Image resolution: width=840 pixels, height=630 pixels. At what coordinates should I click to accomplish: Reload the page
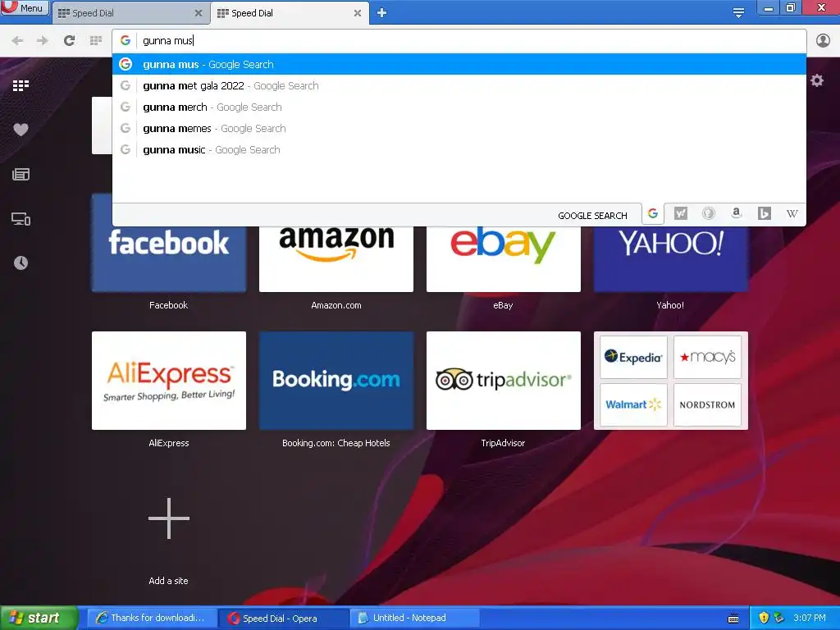tap(69, 40)
